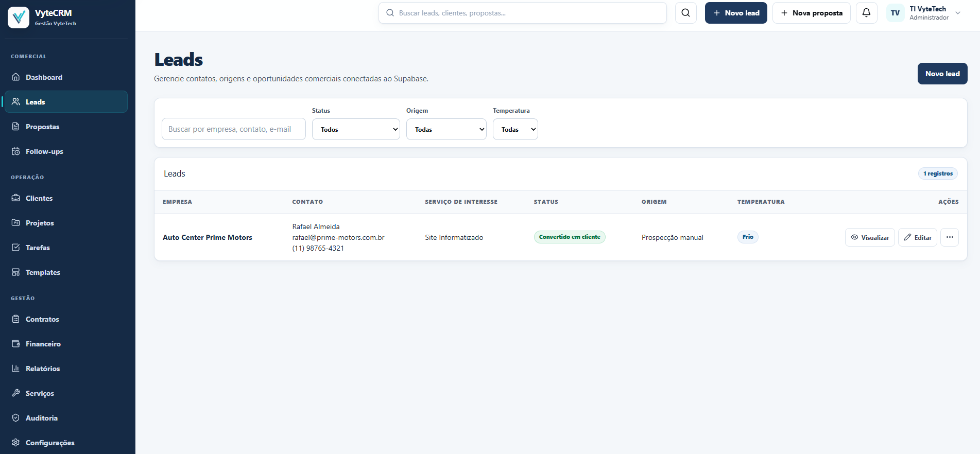Click the 1 registros badge

(938, 173)
